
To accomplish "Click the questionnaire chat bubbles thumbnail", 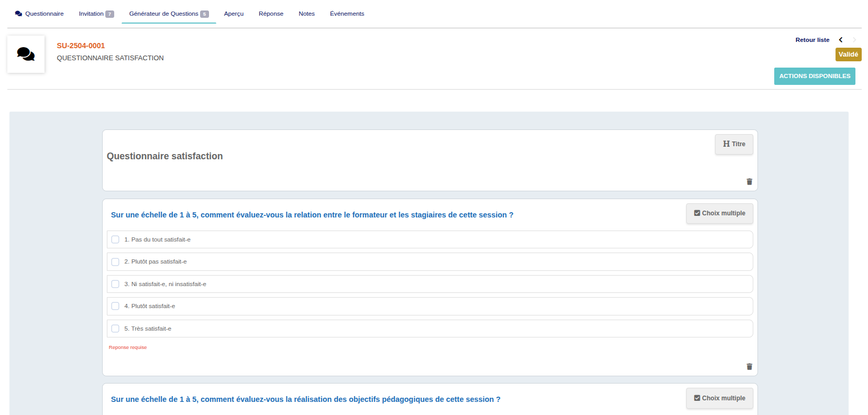I will click(26, 54).
